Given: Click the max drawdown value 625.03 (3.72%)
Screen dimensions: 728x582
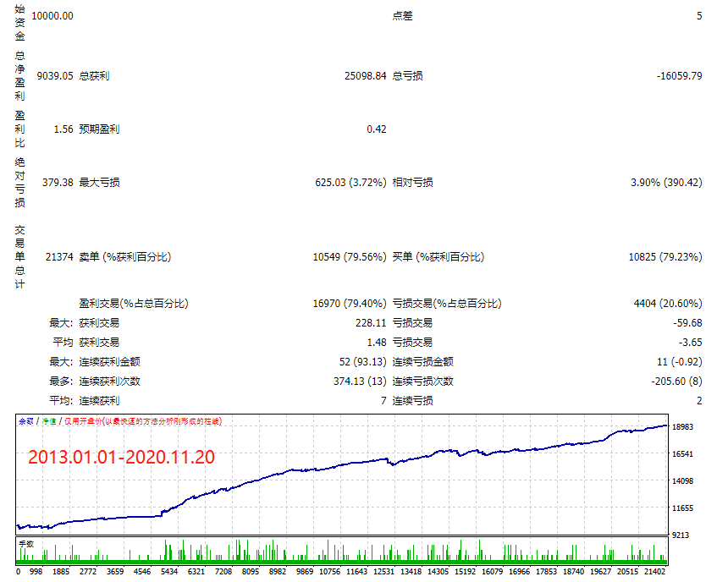Looking at the screenshot, I should click(350, 183).
